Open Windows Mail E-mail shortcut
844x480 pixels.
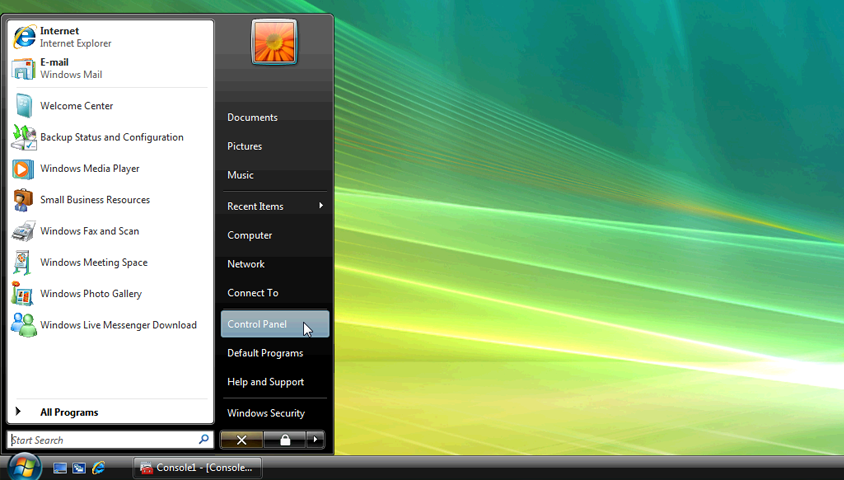[70, 68]
